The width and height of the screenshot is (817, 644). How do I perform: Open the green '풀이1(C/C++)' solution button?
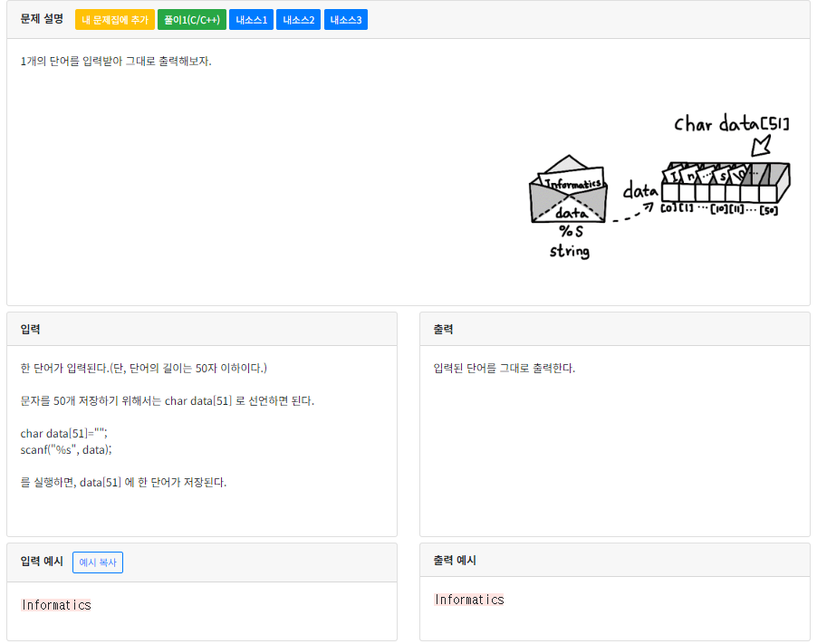coord(191,19)
